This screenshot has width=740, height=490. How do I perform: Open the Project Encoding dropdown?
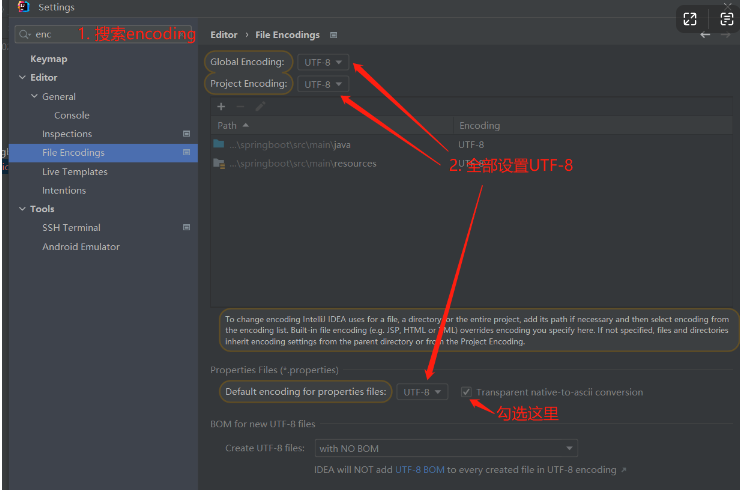click(323, 84)
